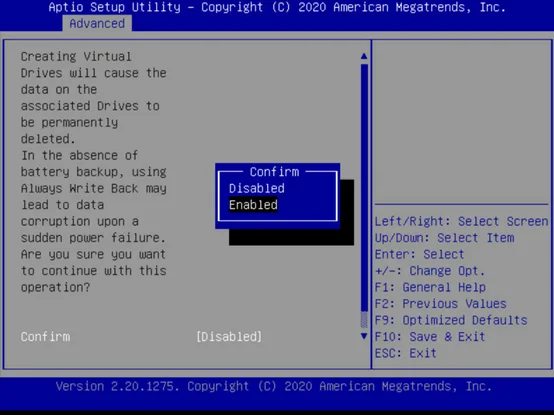Click the Up/Down: Select Item hint

tap(444, 238)
